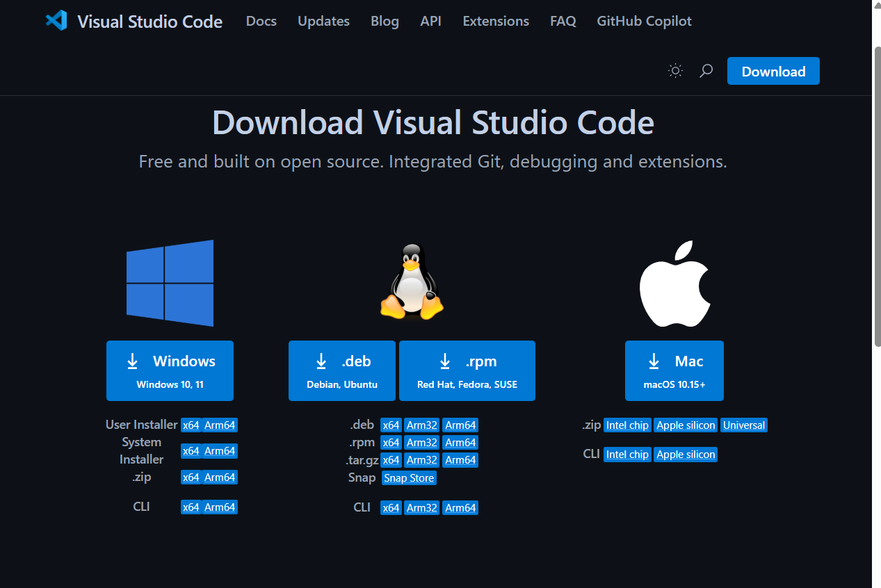This screenshot has width=881, height=588.
Task: Download the Windows 10, 11 installer
Action: pyautogui.click(x=170, y=370)
